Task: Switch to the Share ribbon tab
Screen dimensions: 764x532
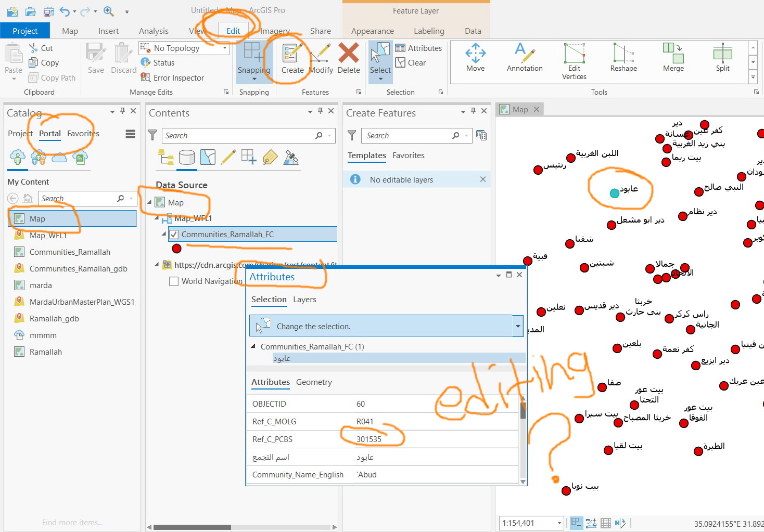Action: [x=321, y=31]
